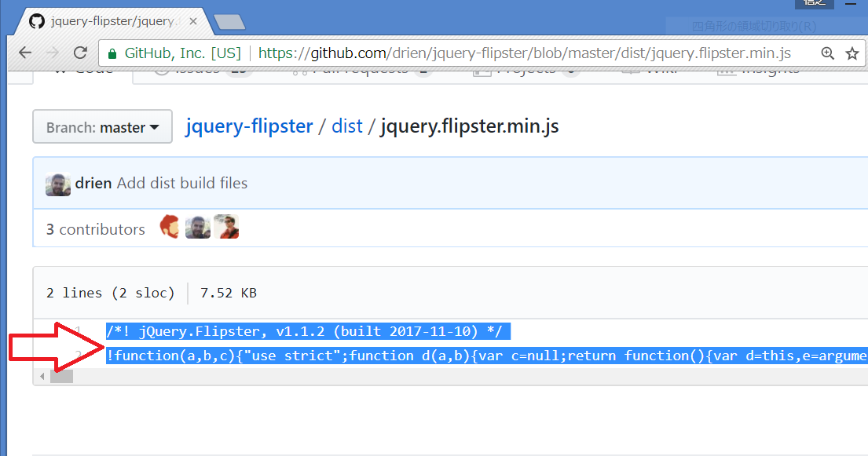The height and width of the screenshot is (456, 868).
Task: Open a new browser tab
Action: tap(229, 22)
